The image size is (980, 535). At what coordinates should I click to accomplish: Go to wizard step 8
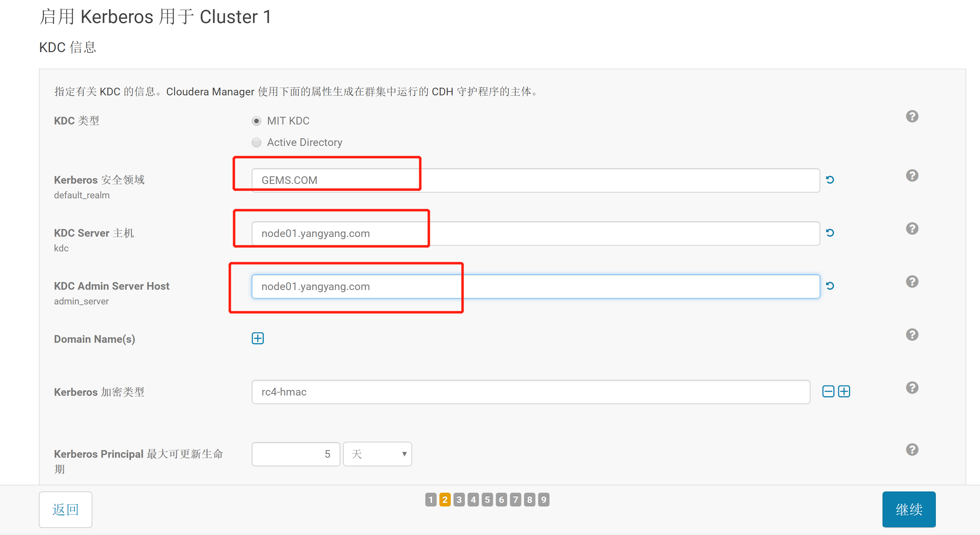pyautogui.click(x=530, y=500)
